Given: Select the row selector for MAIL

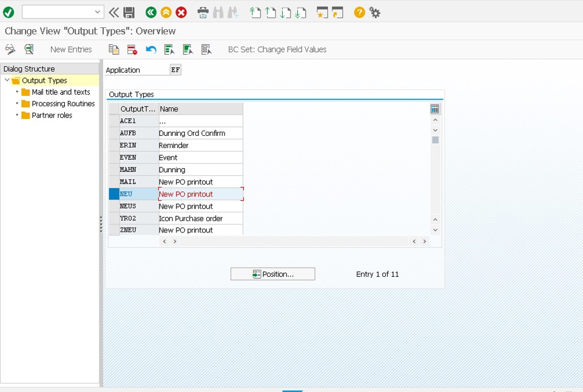Looking at the screenshot, I should coord(114,182).
